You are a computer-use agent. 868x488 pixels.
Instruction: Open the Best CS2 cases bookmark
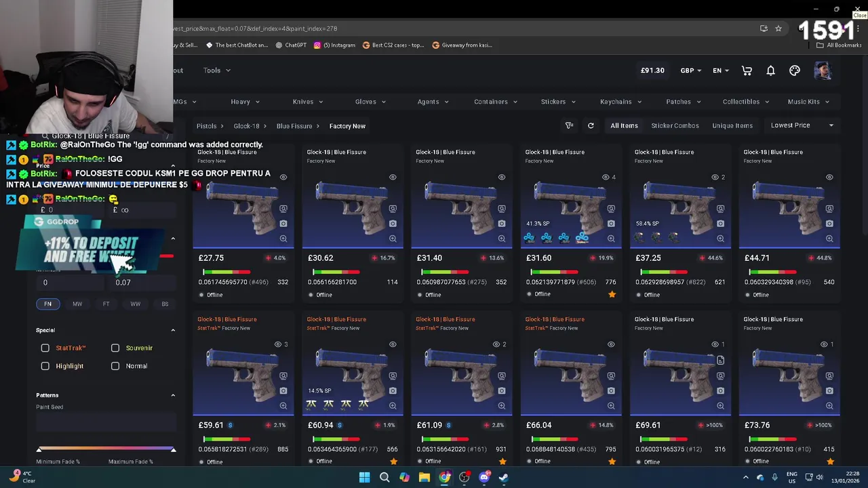tap(393, 45)
